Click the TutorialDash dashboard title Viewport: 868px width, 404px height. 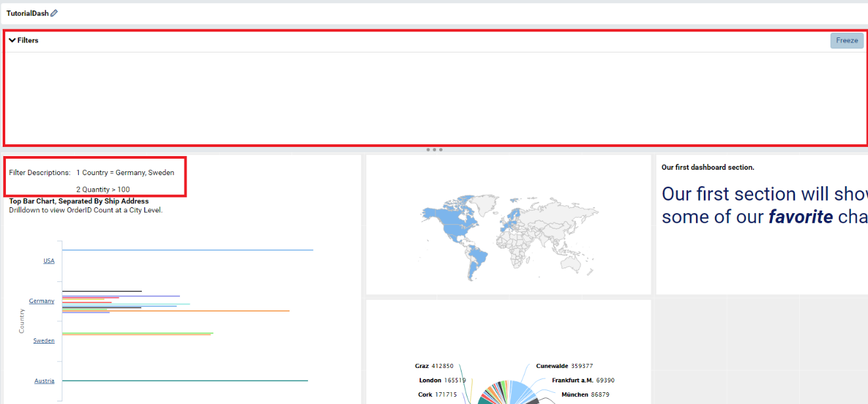(28, 13)
